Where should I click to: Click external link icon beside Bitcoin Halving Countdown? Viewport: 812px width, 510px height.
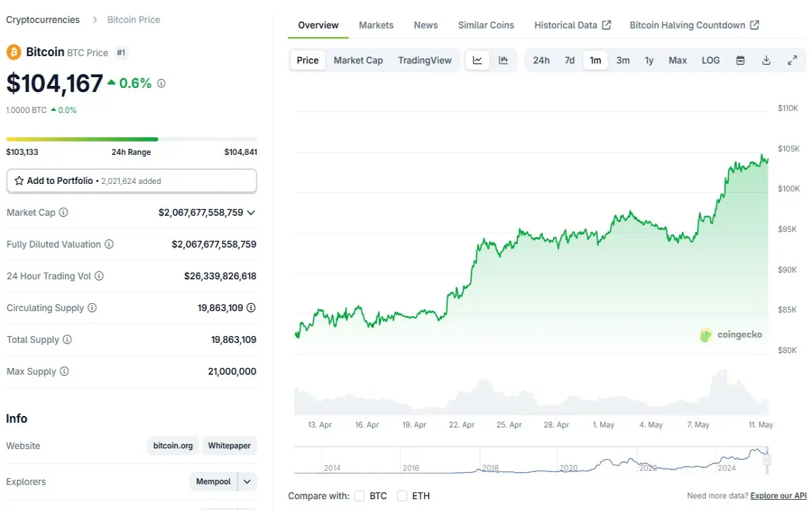pyautogui.click(x=754, y=25)
